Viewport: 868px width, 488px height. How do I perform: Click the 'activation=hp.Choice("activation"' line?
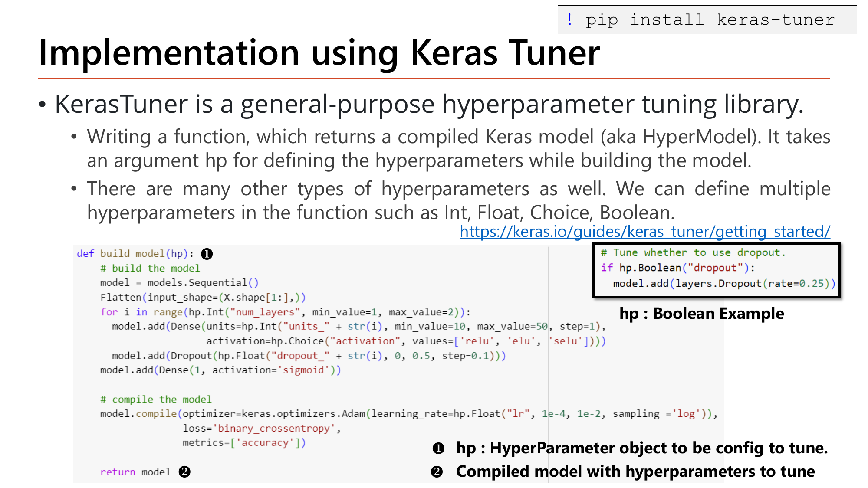(406, 341)
